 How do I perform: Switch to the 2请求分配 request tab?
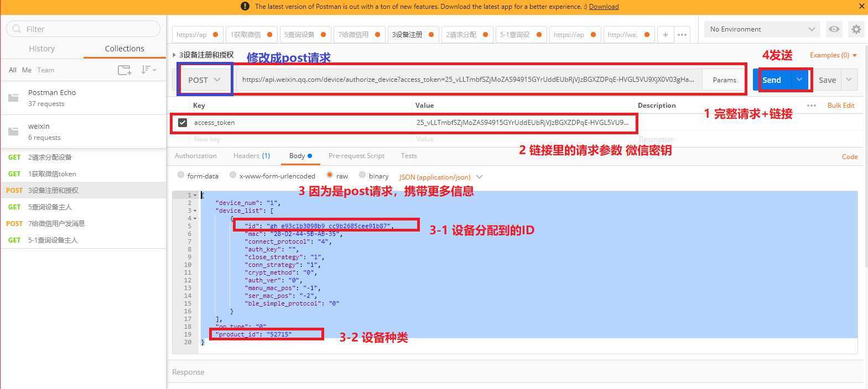click(467, 34)
